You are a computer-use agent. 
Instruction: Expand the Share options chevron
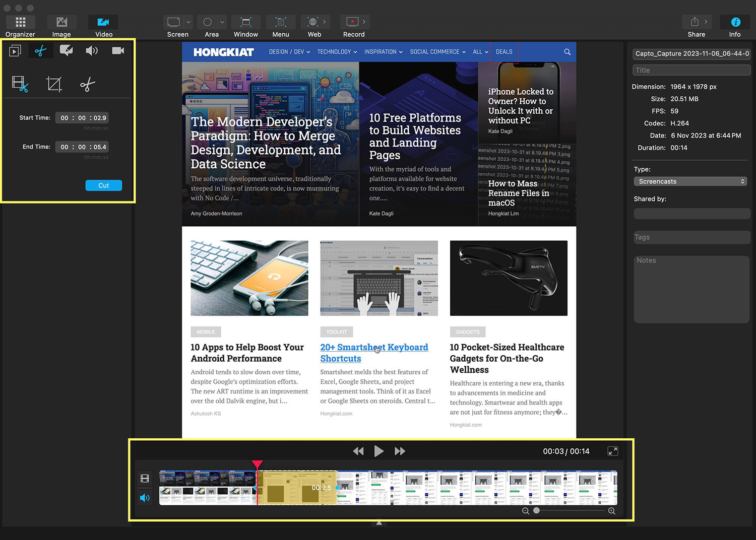(706, 22)
